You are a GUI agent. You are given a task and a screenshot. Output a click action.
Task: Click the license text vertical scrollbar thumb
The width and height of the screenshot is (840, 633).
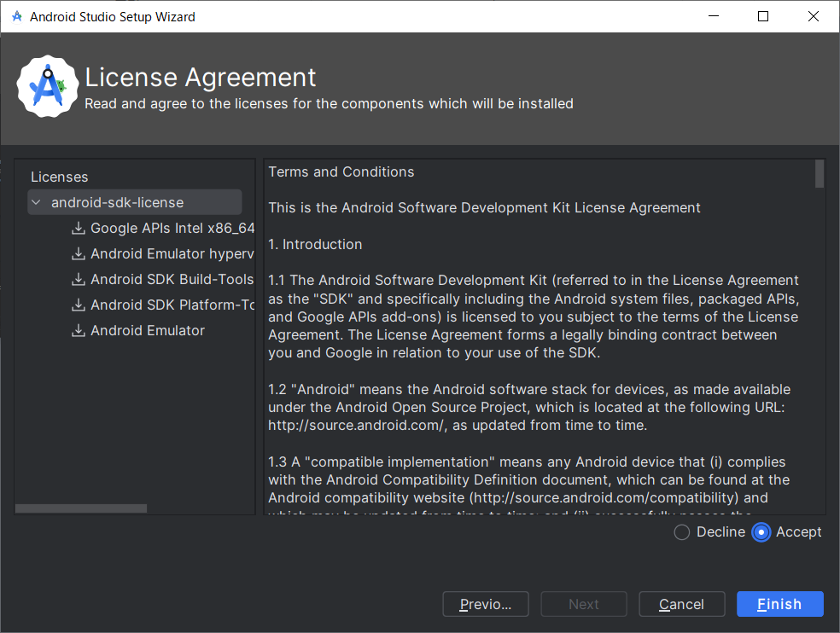click(820, 173)
